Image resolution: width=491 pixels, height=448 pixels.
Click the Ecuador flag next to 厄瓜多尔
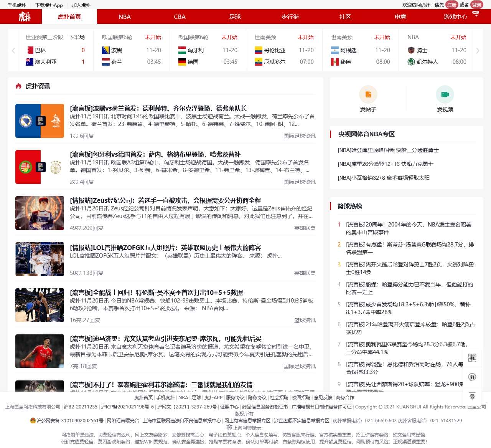point(259,62)
